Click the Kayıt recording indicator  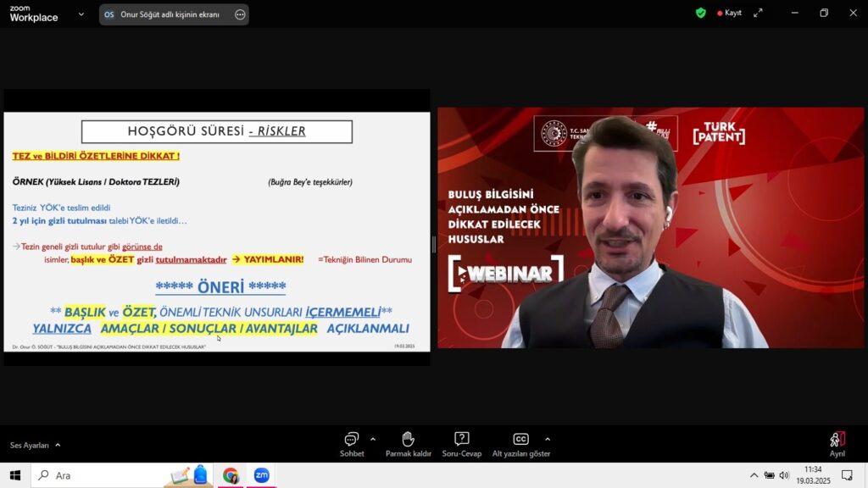[729, 14]
